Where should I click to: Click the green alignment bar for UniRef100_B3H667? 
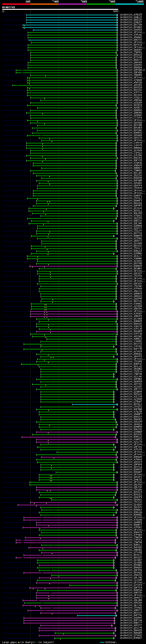coord(84,638)
